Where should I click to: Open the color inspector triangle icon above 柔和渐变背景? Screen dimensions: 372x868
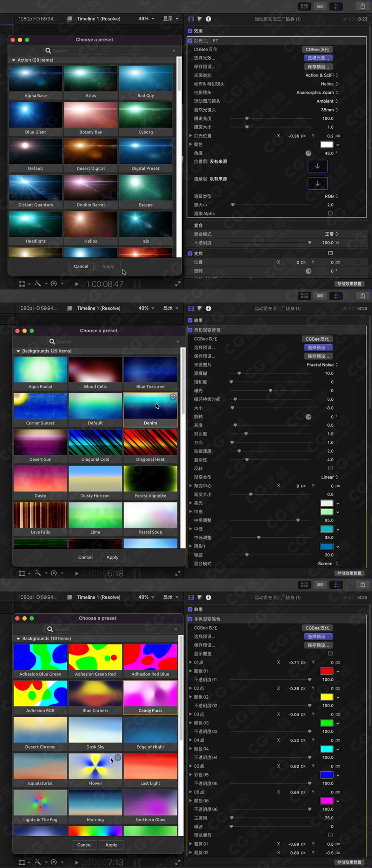click(200, 308)
